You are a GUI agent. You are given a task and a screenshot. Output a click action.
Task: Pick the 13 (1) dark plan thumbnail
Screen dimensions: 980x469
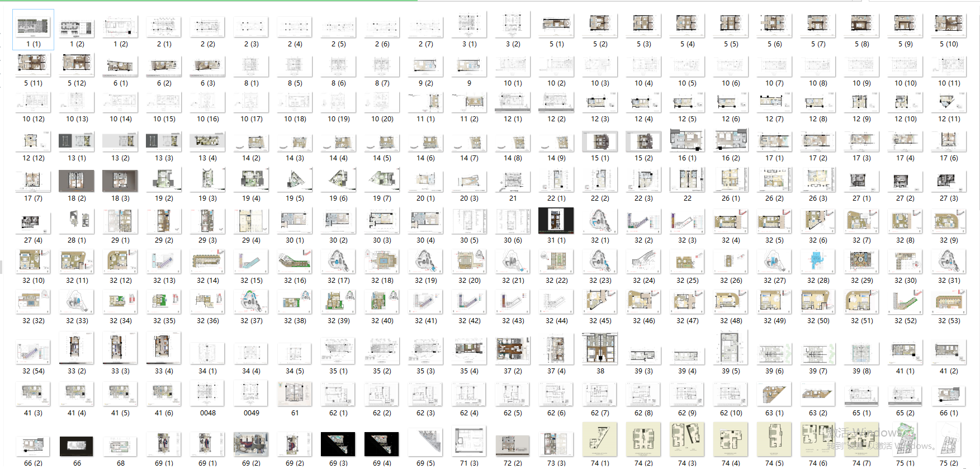tap(77, 141)
